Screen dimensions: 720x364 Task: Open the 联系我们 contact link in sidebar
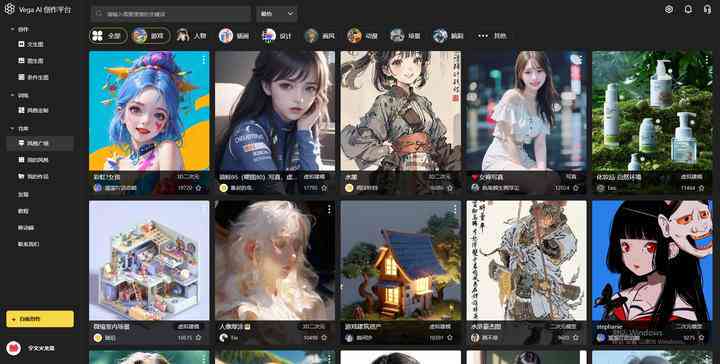click(28, 244)
